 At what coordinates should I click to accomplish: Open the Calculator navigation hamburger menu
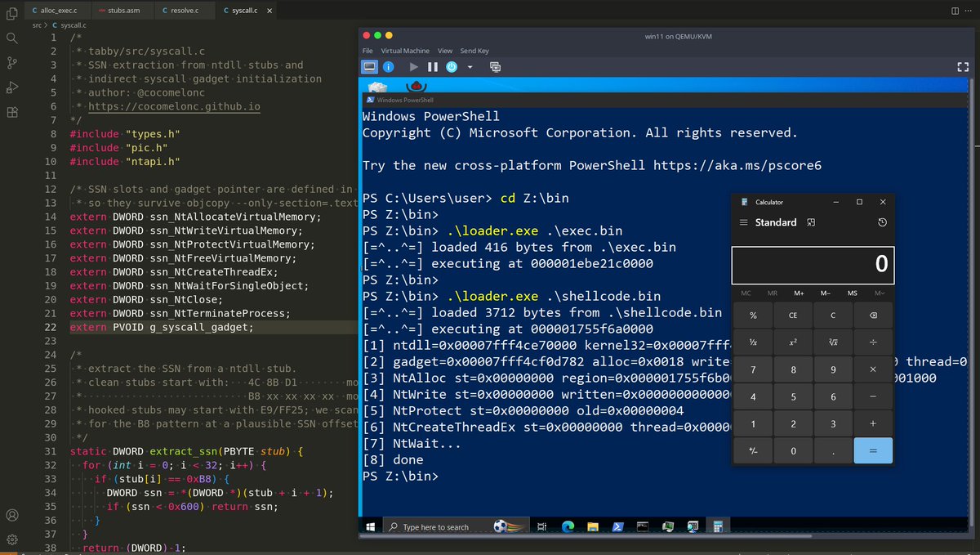point(743,222)
